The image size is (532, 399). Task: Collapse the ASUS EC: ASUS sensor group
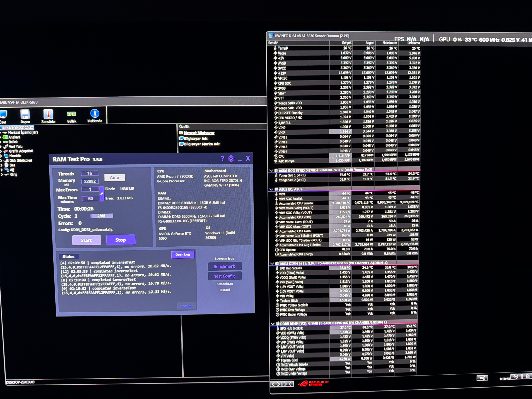tap(271, 190)
